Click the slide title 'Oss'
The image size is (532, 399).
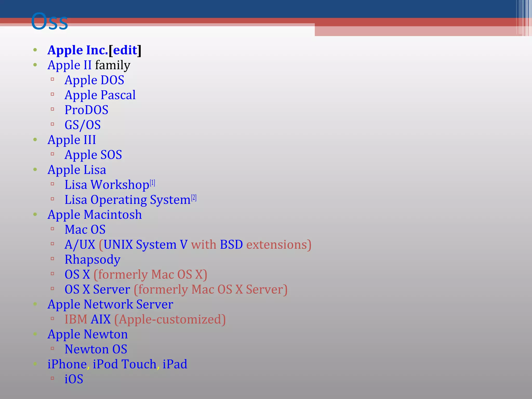tap(49, 21)
